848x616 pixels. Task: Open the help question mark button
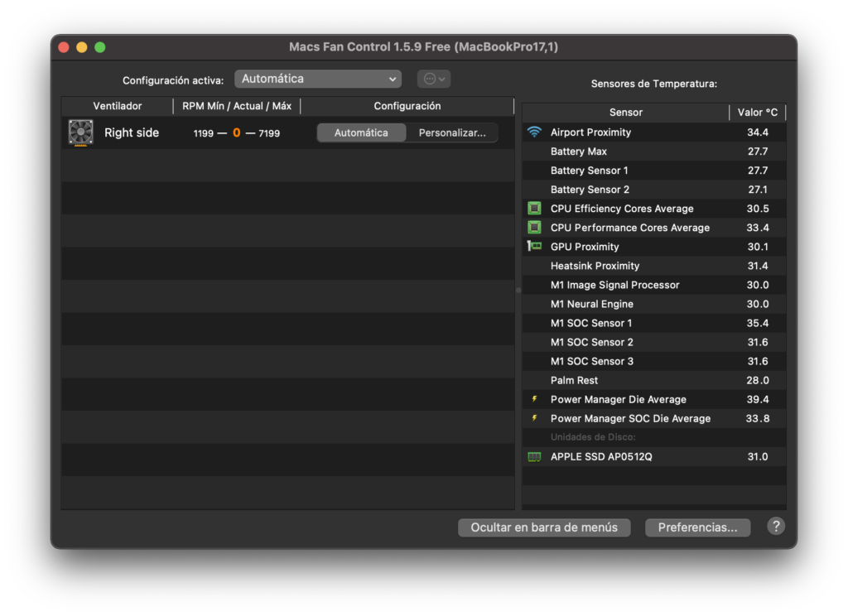pos(775,527)
